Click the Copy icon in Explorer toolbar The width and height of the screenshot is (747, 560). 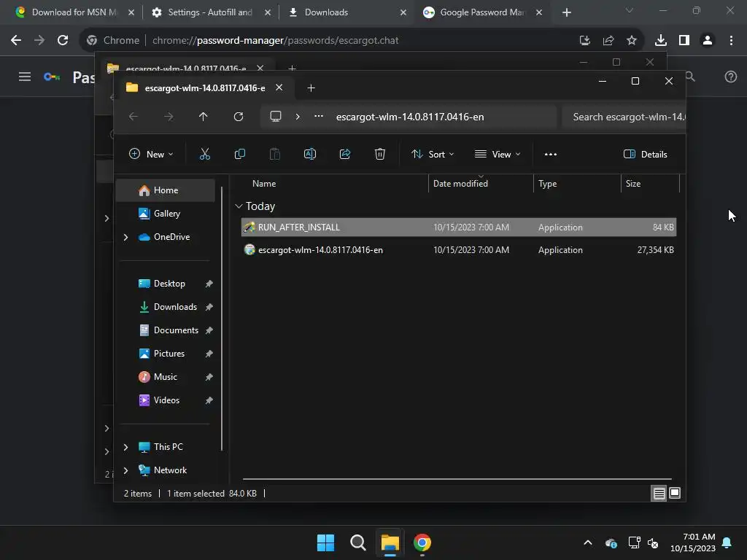coord(239,154)
